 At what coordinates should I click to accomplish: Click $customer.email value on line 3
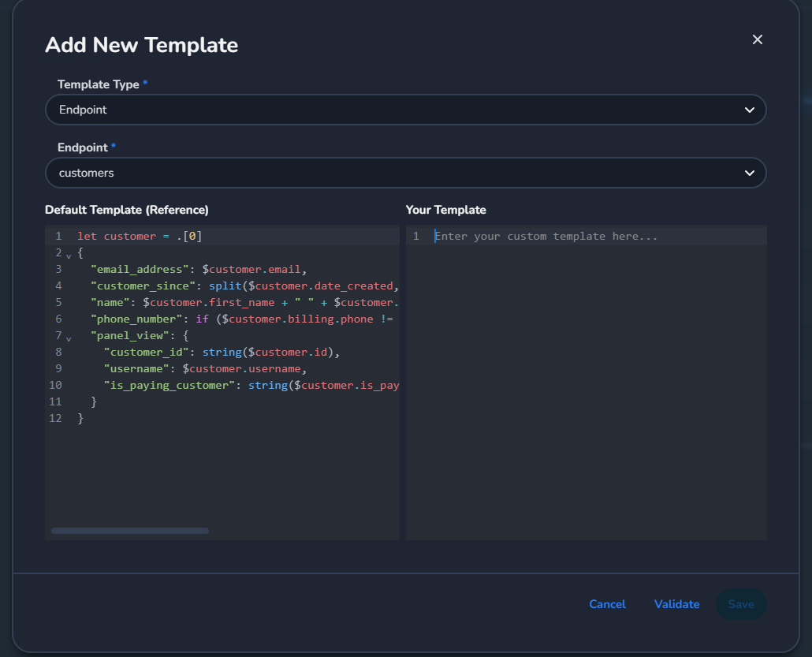tap(251, 270)
